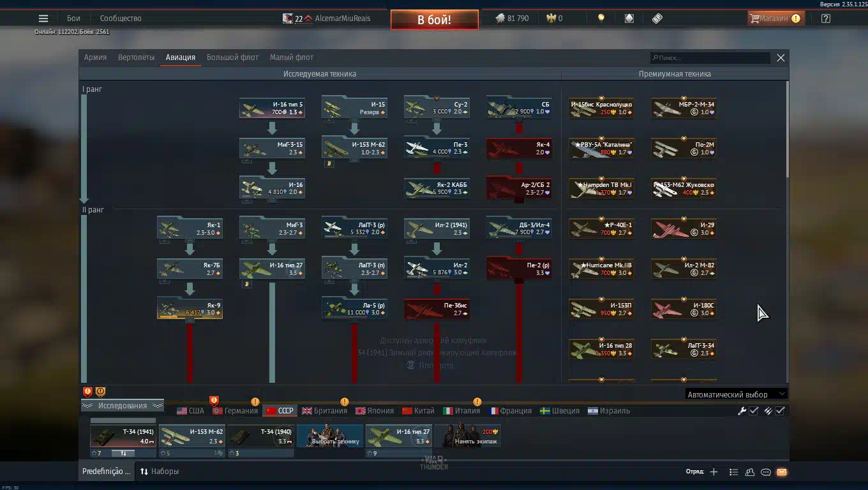Expand the ЛаГГ-3 (п) group folder
Image resolution: width=868 pixels, height=490 pixels.
coord(355,269)
